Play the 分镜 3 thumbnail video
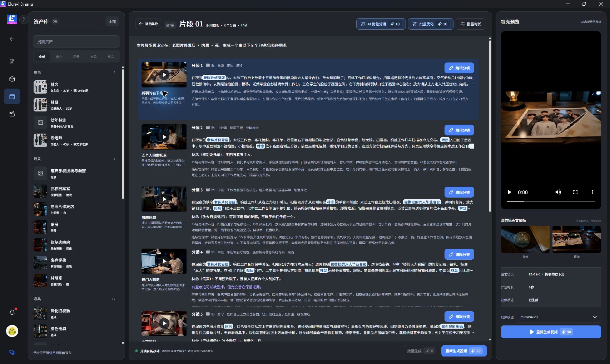The height and width of the screenshot is (364, 610). pyautogui.click(x=164, y=199)
